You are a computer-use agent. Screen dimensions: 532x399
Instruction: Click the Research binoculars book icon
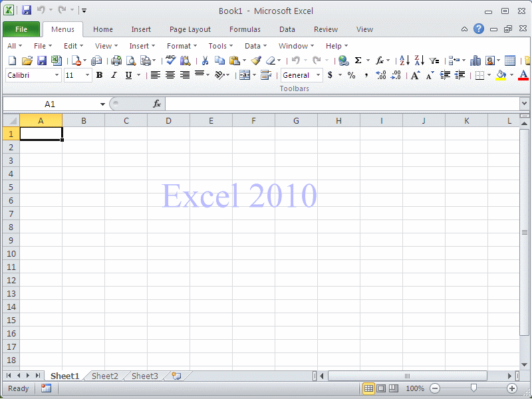(x=186, y=61)
